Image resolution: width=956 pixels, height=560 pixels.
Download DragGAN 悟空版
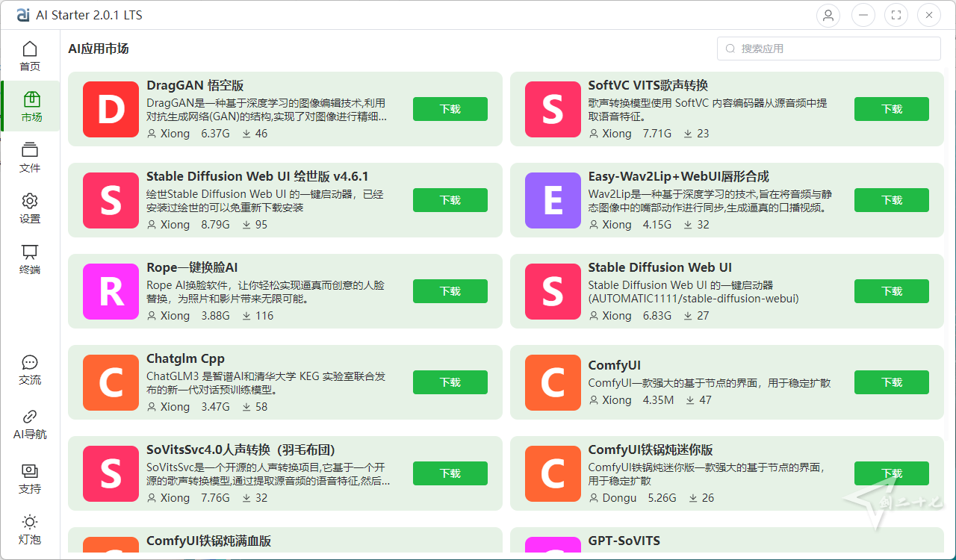450,108
